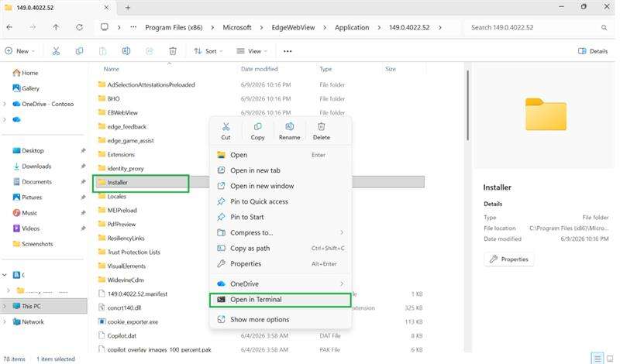Click the toolbar trash Delete icon
This screenshot has height=364, width=620.
point(173,51)
